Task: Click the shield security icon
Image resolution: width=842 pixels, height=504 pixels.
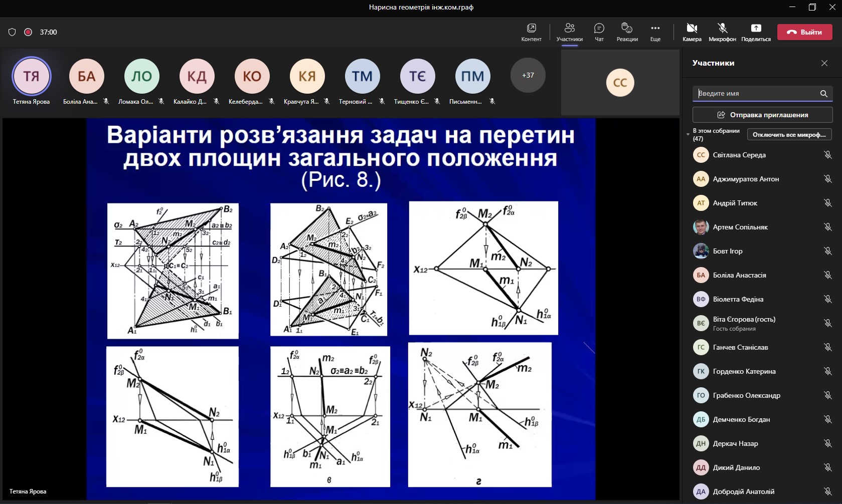Action: tap(12, 32)
